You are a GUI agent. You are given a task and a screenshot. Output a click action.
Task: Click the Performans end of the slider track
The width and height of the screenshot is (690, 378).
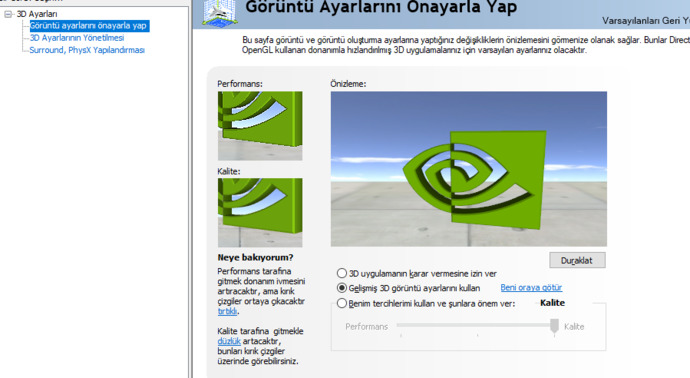[x=400, y=325]
